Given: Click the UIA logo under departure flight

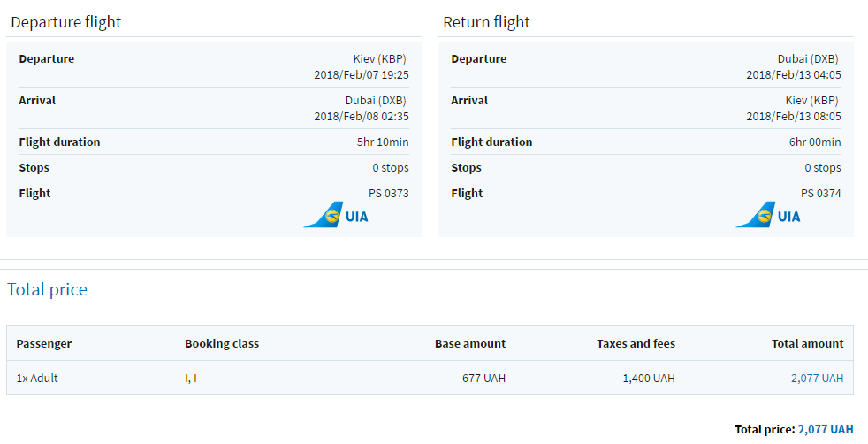Looking at the screenshot, I should (x=336, y=215).
